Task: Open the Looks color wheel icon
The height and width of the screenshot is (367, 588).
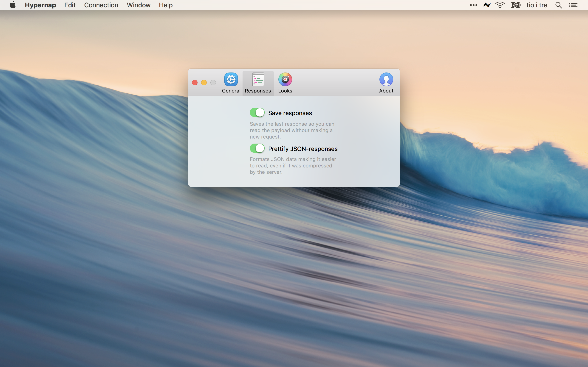Action: [285, 80]
